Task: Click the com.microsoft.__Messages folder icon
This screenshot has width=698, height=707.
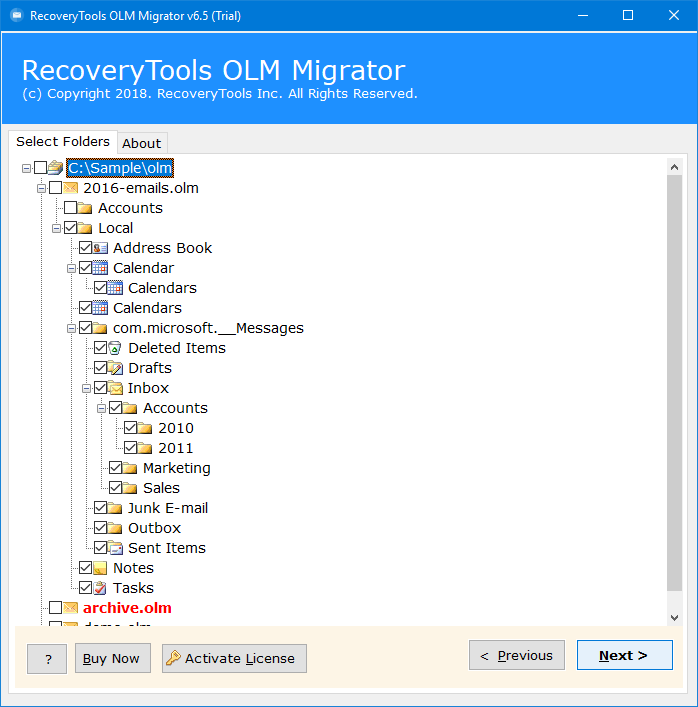Action: point(100,328)
